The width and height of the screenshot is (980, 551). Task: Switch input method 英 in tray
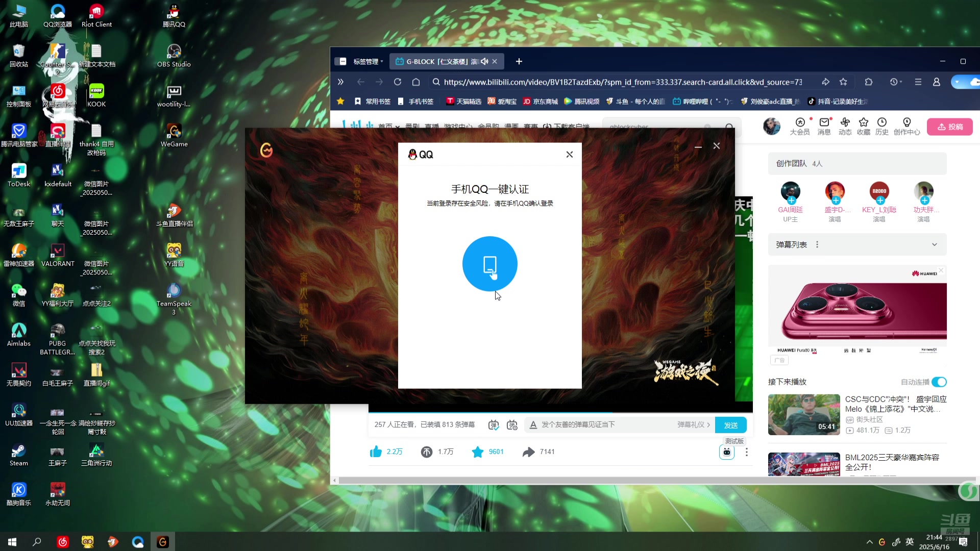910,542
